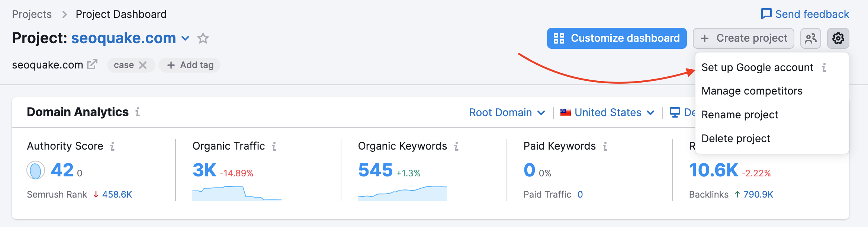The height and width of the screenshot is (227, 868).
Task: Open the Paid Keywords 0 value
Action: [x=530, y=170]
